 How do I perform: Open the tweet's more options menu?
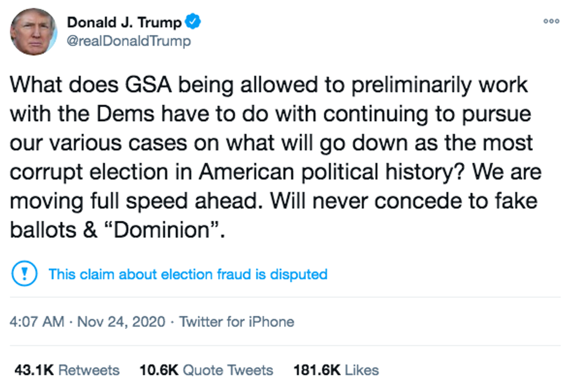point(551,21)
